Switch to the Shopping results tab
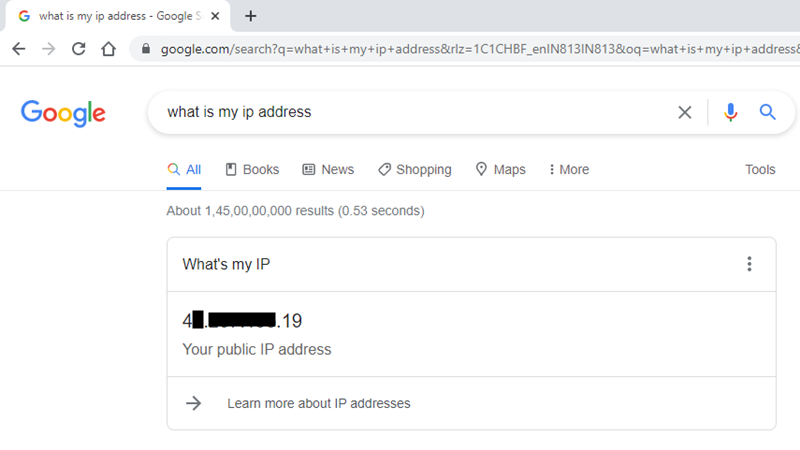This screenshot has height=450, width=800. pyautogui.click(x=415, y=169)
